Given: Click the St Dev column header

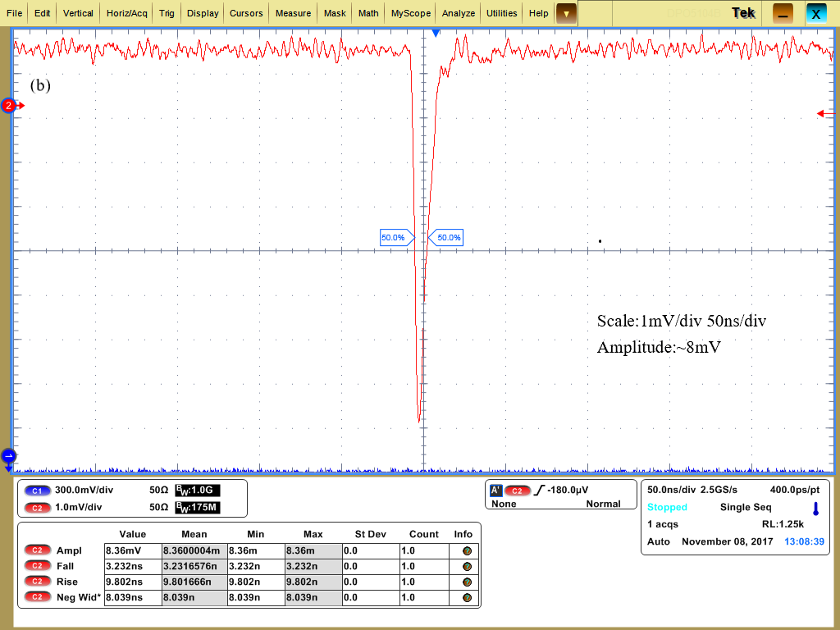Looking at the screenshot, I should (370, 534).
